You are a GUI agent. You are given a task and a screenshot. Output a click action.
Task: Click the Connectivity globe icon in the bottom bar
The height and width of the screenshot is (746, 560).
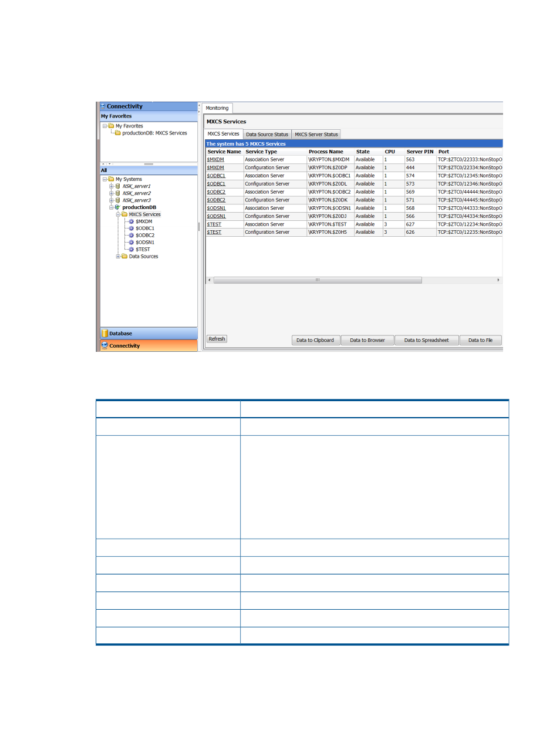[x=104, y=345]
